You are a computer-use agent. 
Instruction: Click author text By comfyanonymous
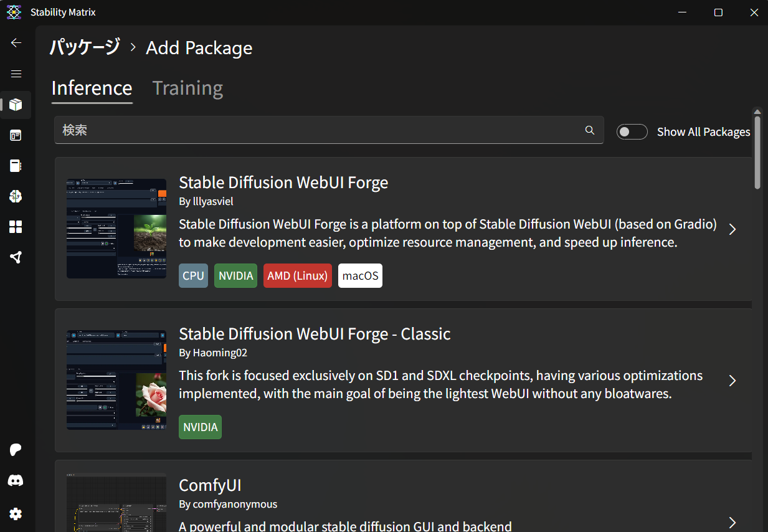point(228,504)
